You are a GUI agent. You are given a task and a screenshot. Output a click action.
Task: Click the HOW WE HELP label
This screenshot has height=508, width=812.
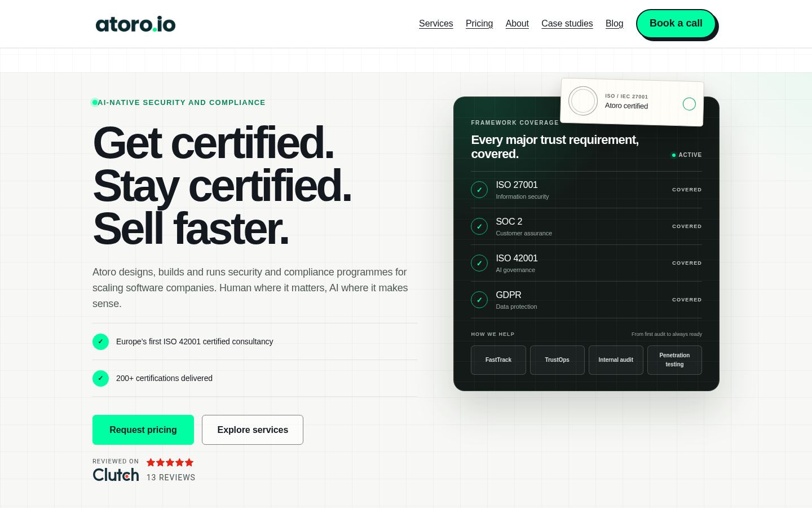[x=493, y=334]
